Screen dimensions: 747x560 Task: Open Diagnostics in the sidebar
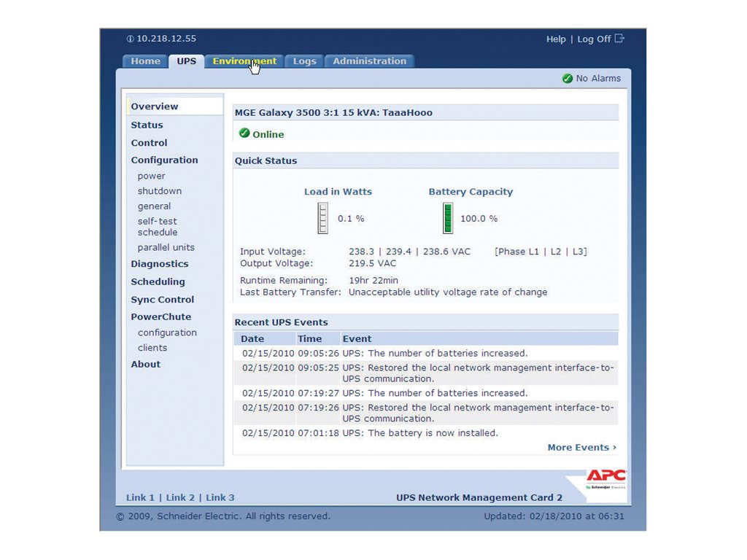click(159, 265)
